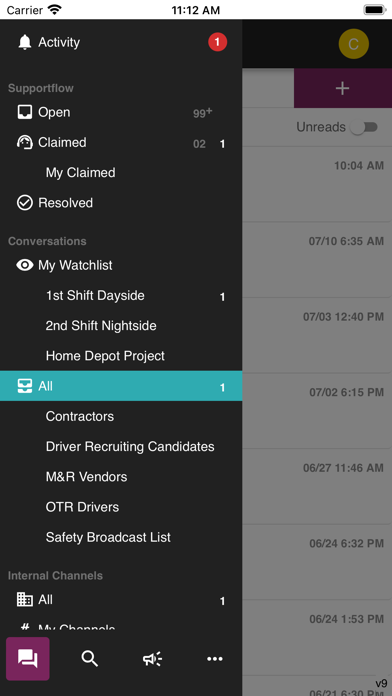Open Activity via the bell icon

pyautogui.click(x=25, y=42)
